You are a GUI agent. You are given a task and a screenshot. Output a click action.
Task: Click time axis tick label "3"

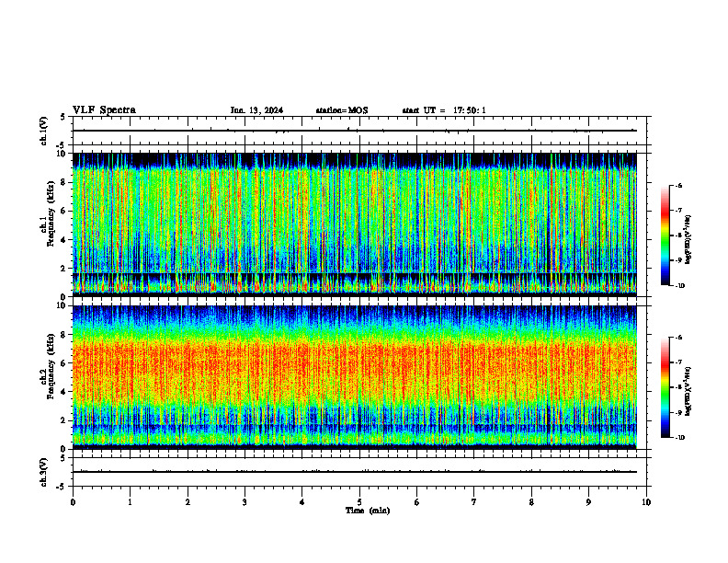click(245, 502)
